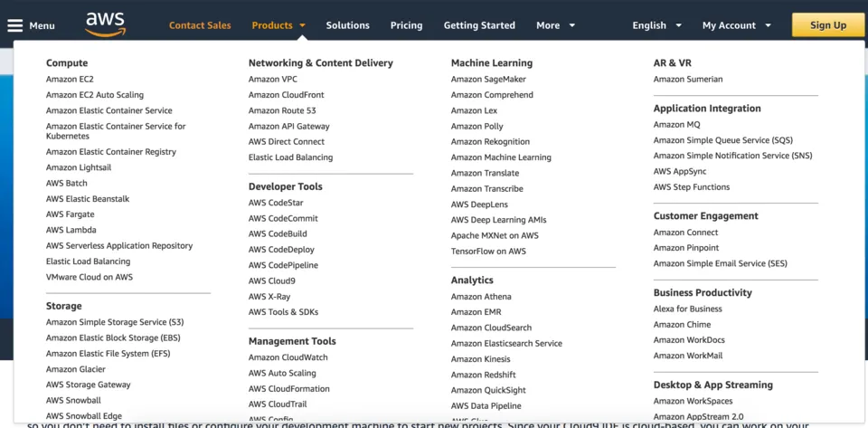The image size is (868, 428).
Task: Open Amazon Sumerian under AR & VR
Action: click(687, 80)
